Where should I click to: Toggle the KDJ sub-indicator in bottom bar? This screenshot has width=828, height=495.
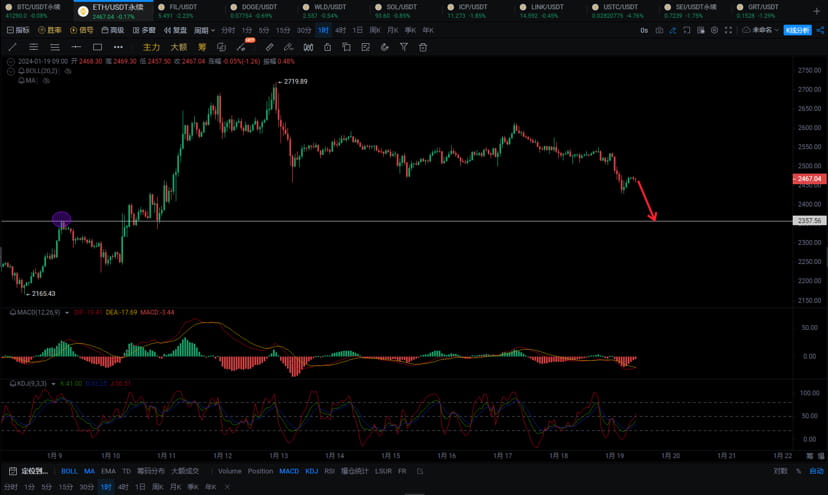click(x=312, y=471)
